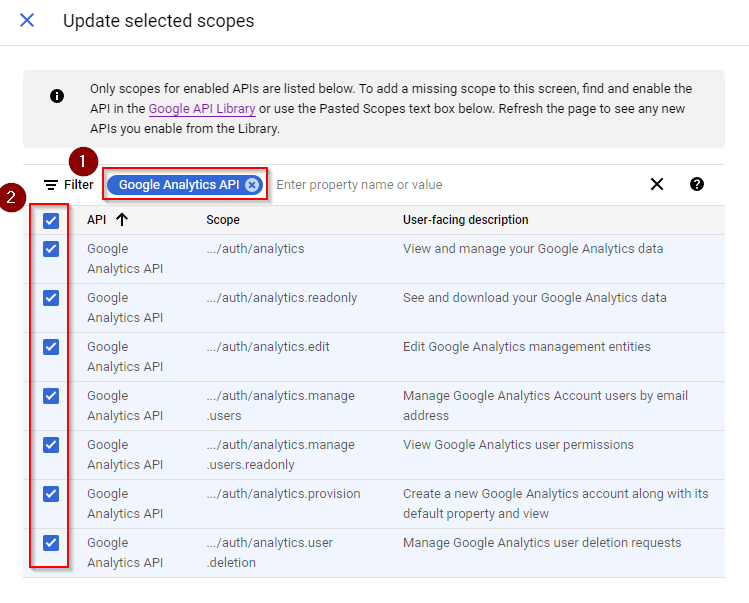Open the Google API Library link

pyautogui.click(x=202, y=109)
